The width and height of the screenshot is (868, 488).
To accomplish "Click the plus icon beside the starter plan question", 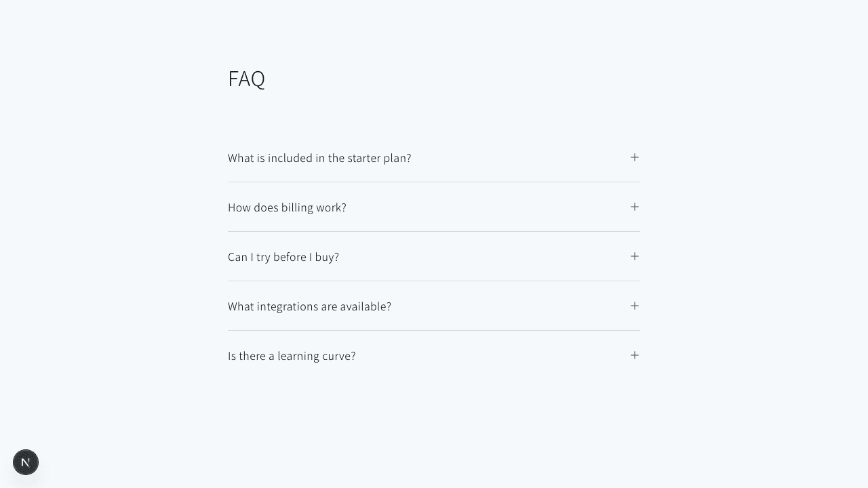I will (x=635, y=157).
